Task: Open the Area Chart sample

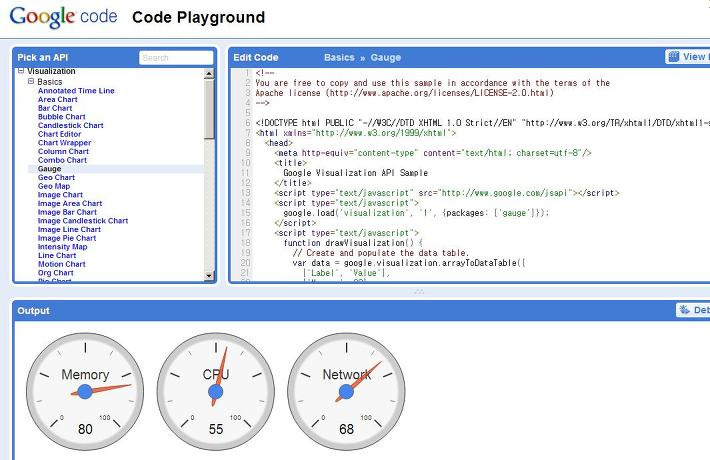Action: point(58,99)
